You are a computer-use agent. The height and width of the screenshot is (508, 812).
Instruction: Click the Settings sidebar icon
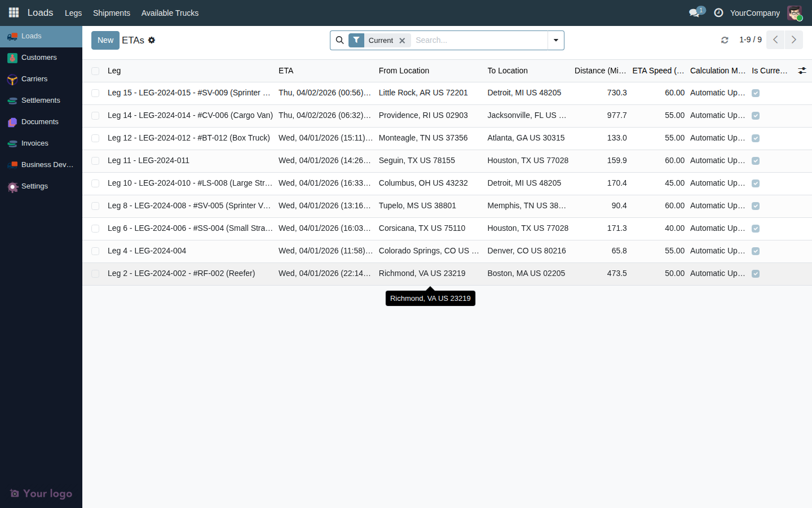pos(12,186)
